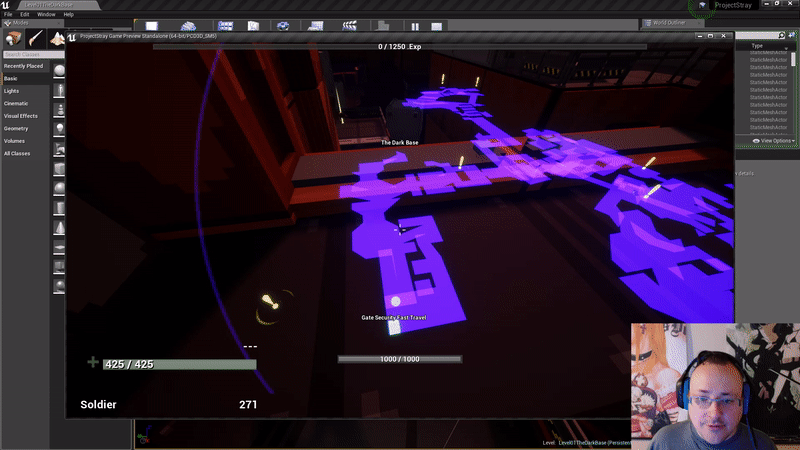
Task: Pause the running game preview
Action: click(415, 27)
